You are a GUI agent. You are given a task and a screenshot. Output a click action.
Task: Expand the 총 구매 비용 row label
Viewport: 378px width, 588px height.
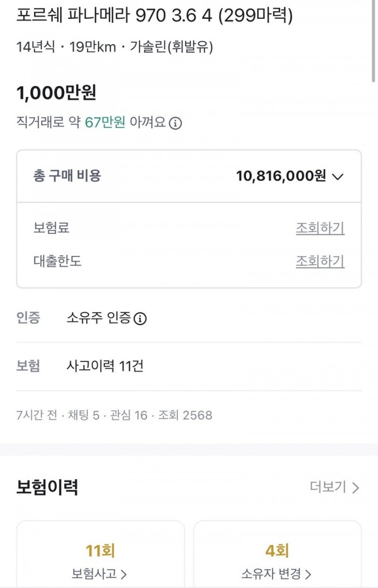(x=67, y=175)
